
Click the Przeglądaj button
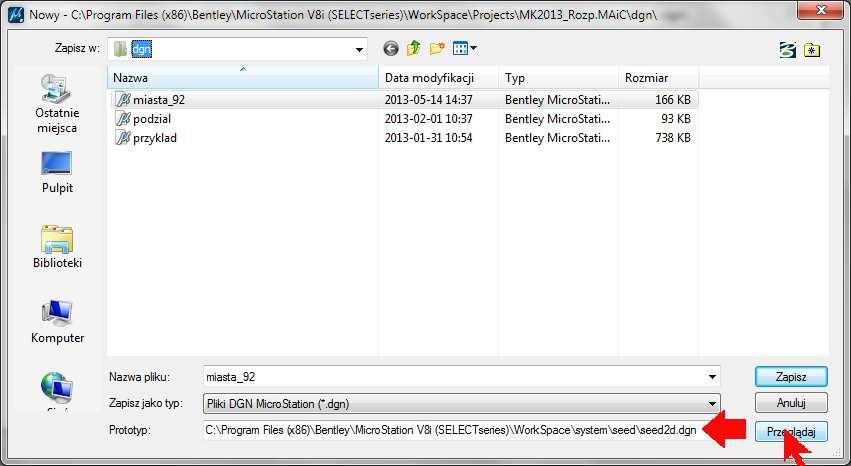click(791, 432)
